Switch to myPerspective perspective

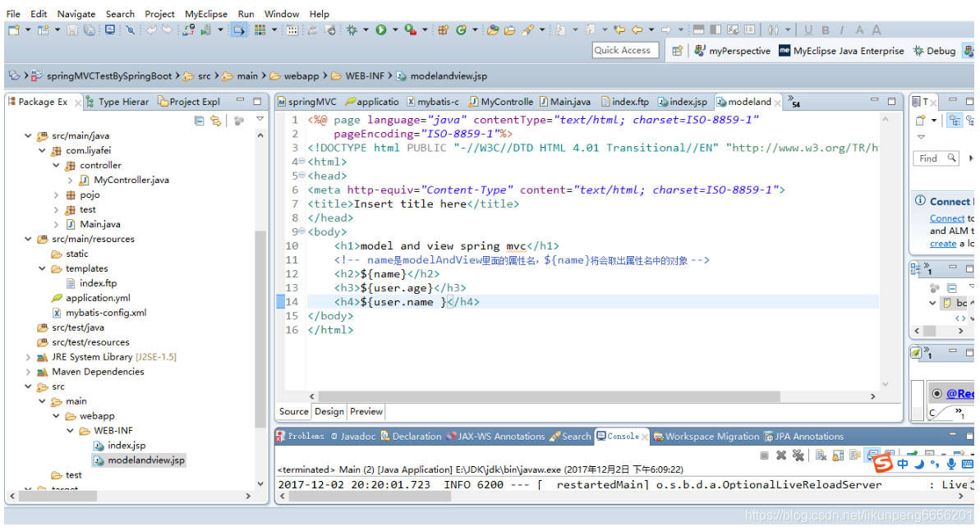point(733,51)
